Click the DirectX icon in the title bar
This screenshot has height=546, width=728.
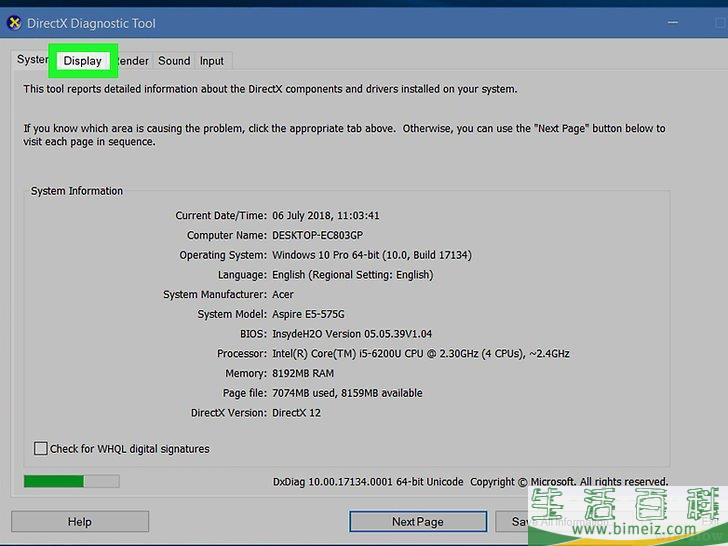[x=14, y=23]
